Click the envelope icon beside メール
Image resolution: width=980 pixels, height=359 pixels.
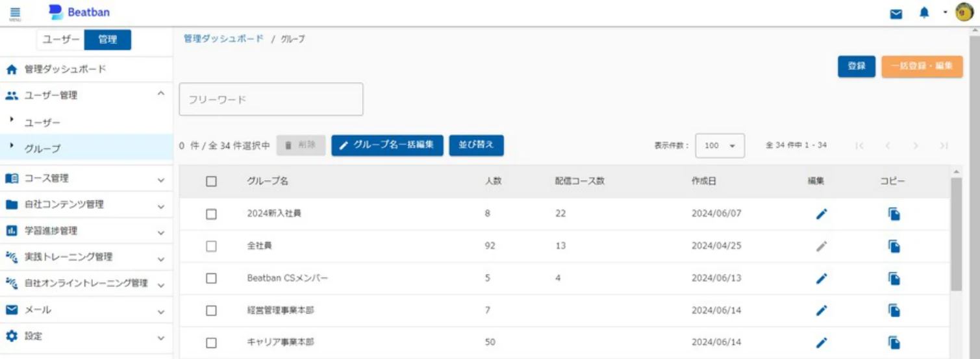(x=11, y=310)
